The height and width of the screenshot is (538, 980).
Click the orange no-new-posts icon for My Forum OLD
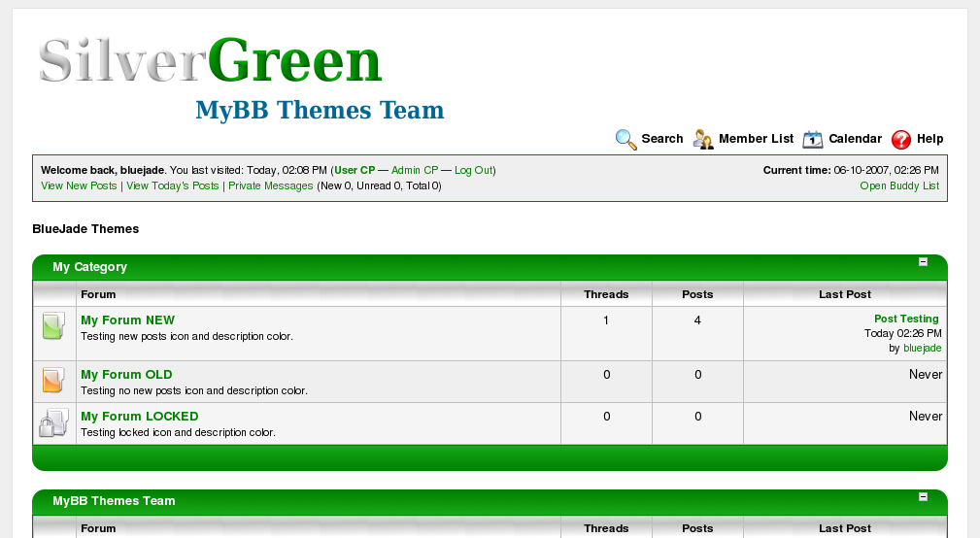tap(53, 380)
